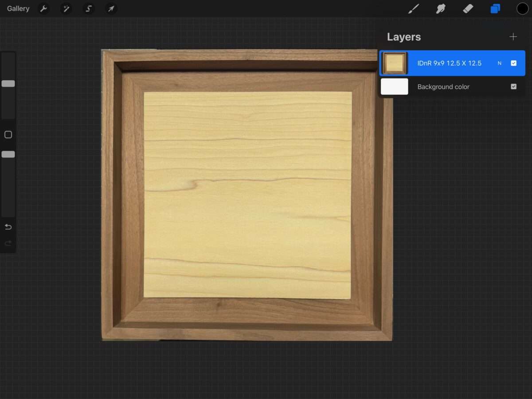The height and width of the screenshot is (399, 532).
Task: Open blend mode N on IDnR layer
Action: (x=499, y=63)
